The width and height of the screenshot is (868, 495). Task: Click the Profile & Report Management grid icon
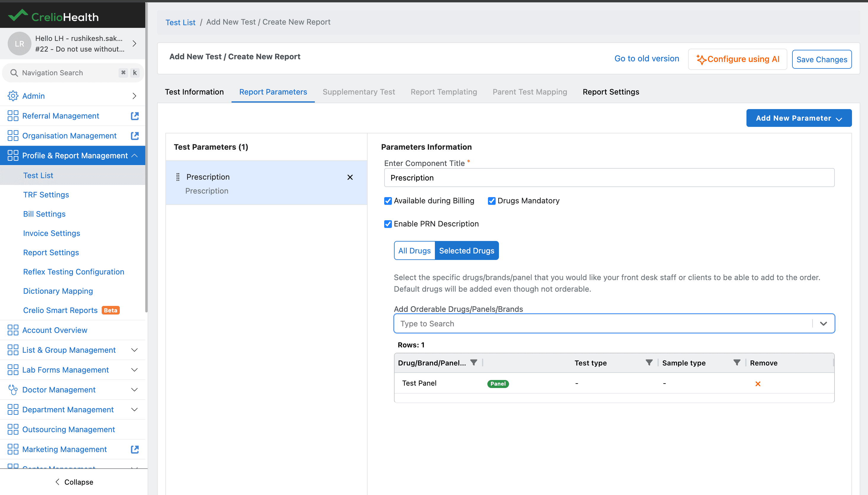coord(13,155)
